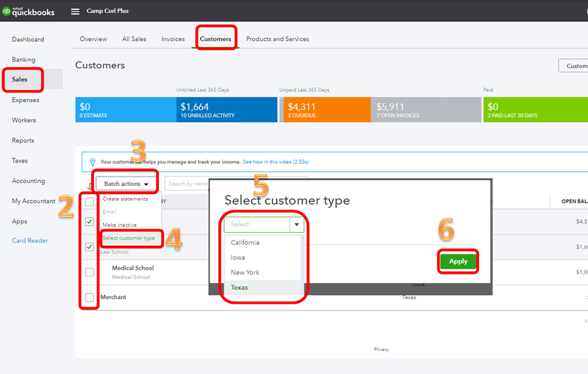Filter by $1,664 Unbilled Activity tile
Screen dimensions: 588x374
click(227, 110)
